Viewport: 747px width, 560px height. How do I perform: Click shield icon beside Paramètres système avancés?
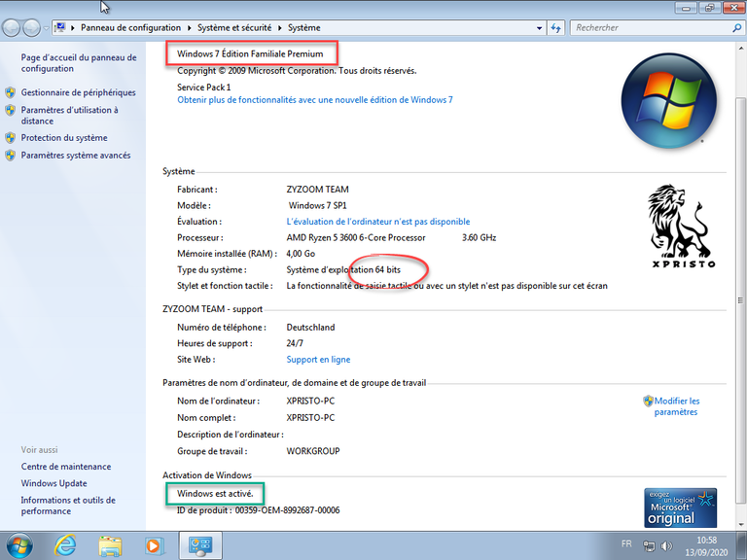pyautogui.click(x=11, y=156)
